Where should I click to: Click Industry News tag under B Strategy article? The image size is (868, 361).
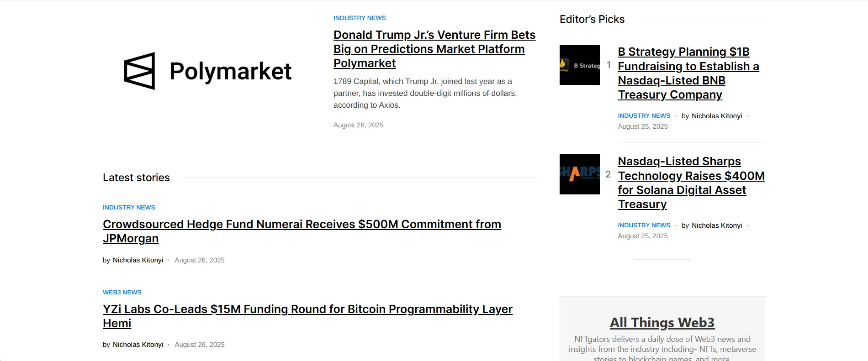point(644,116)
